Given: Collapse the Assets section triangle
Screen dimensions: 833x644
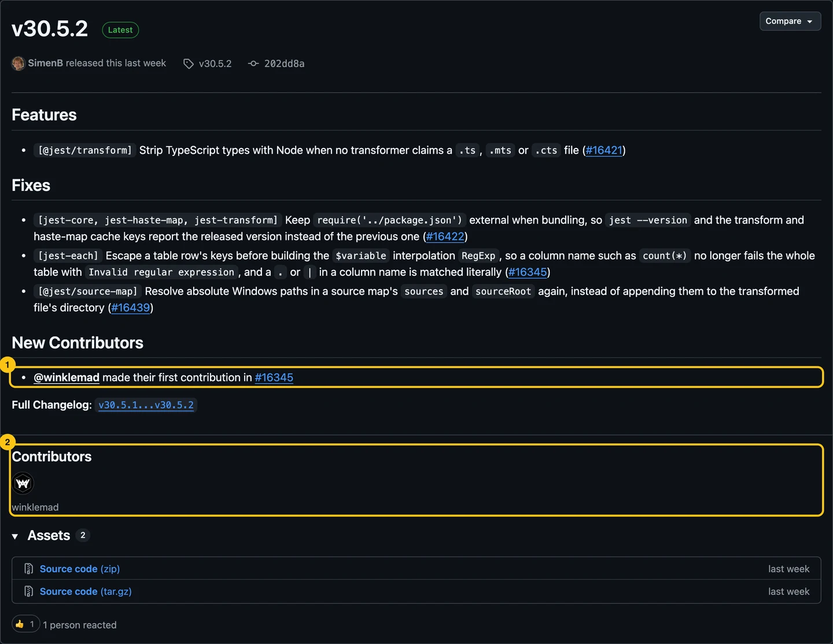Looking at the screenshot, I should point(15,536).
